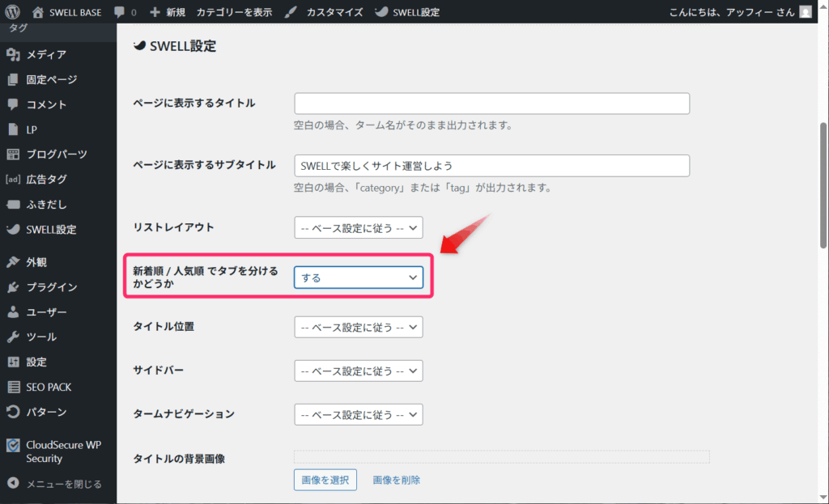Open the ユーザー menu label
The height and width of the screenshot is (504, 829).
46,311
